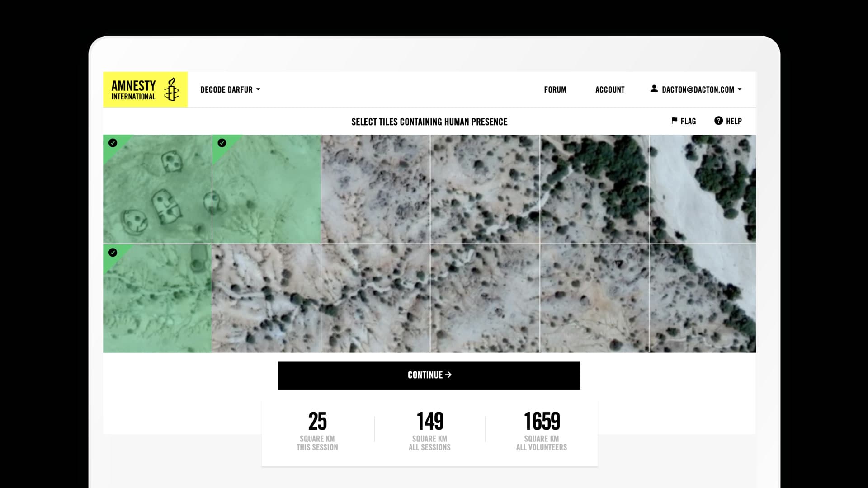Open the dropdown arrow next to the project title

259,89
